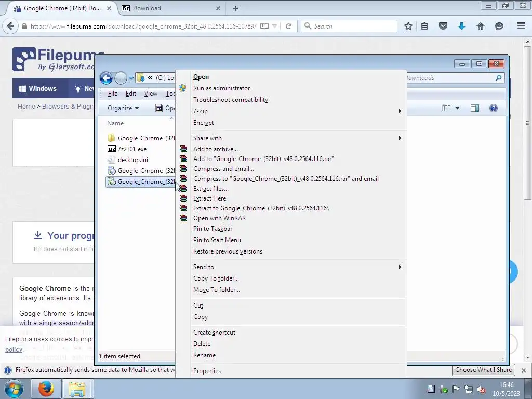Open Explorer File menu
Viewport: 532px width, 399px height.
point(113,94)
